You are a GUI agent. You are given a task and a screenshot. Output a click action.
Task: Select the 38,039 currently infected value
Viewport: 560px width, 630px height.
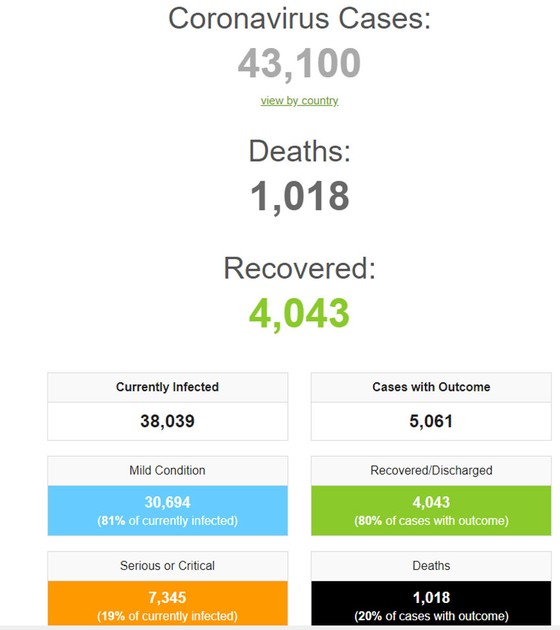pos(168,421)
